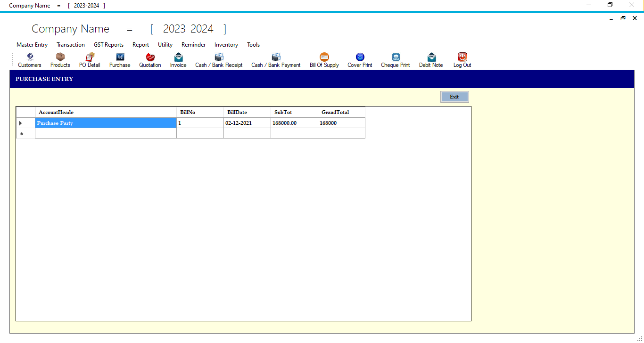Select the Invoice icon

click(x=178, y=60)
